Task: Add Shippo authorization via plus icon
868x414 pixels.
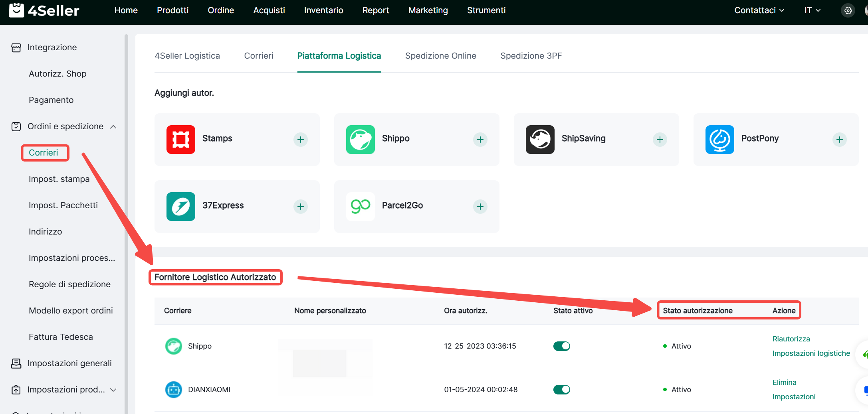Action: point(480,140)
